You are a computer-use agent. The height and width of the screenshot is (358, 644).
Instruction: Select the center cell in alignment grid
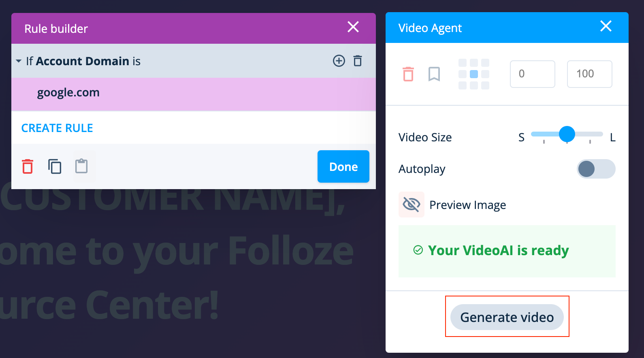point(474,74)
